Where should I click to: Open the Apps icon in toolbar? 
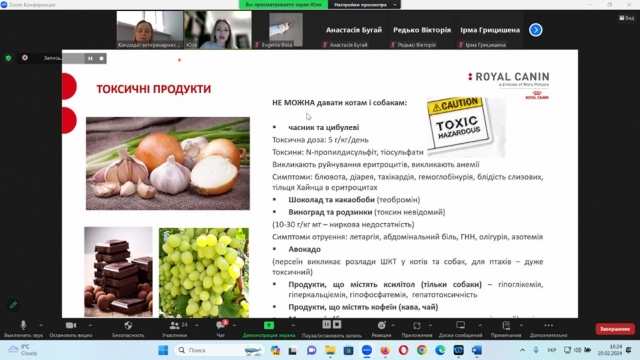point(417,325)
